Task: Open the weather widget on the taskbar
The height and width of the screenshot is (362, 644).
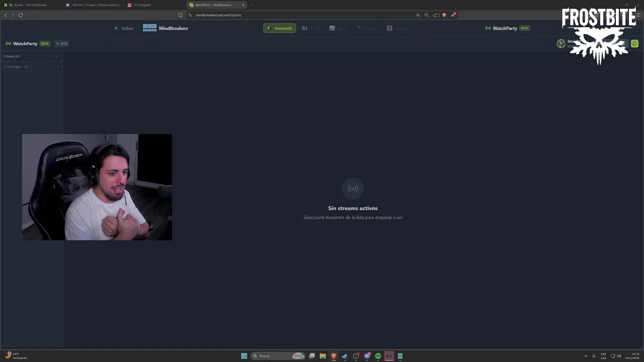Action: [16, 356]
